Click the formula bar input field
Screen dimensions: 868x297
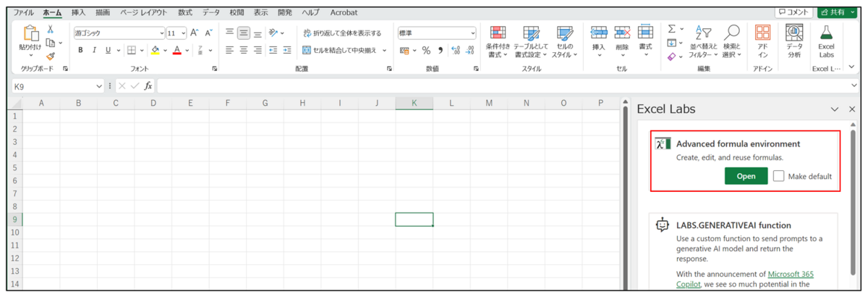(502, 86)
